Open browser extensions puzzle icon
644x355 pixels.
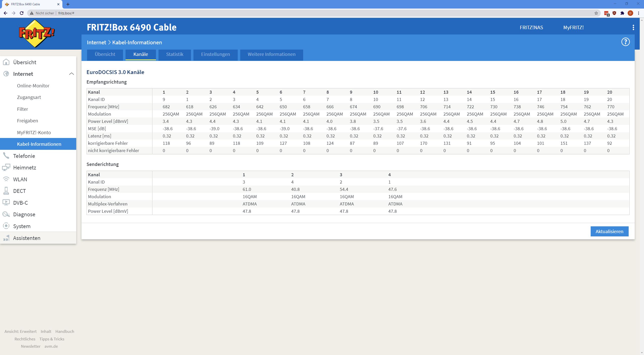click(622, 13)
